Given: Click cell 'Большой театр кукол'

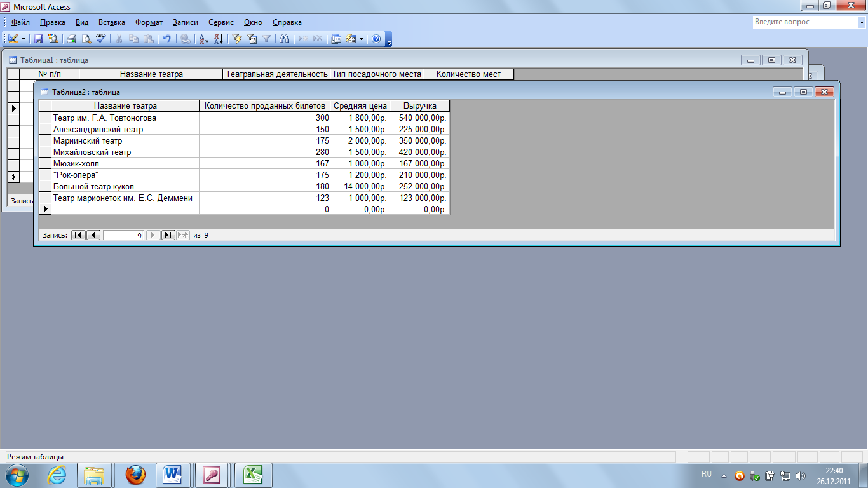Looking at the screenshot, I should click(x=125, y=186).
